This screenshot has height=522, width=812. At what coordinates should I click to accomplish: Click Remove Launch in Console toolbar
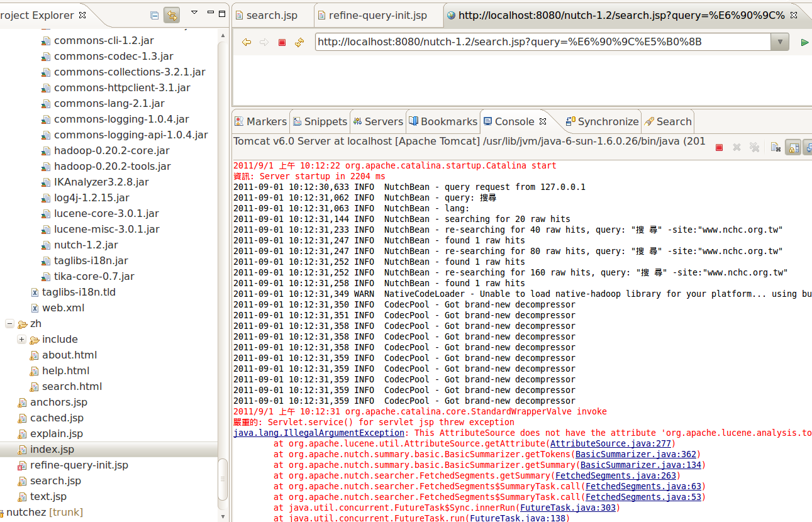pos(737,148)
